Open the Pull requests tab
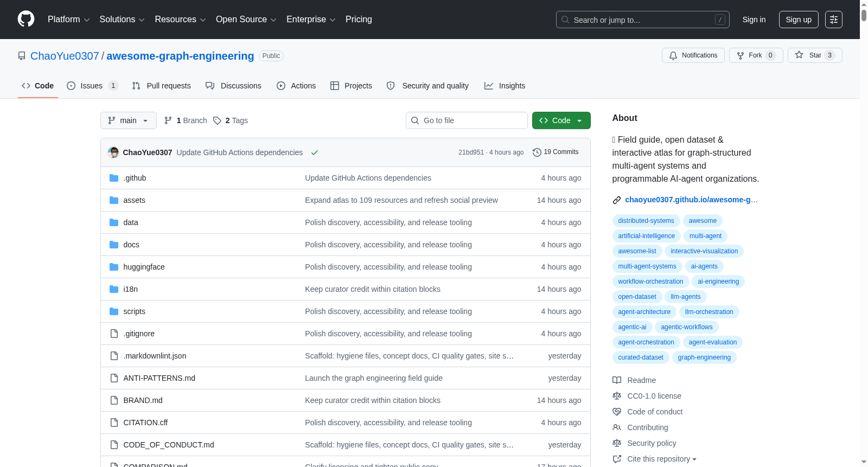The height and width of the screenshot is (467, 868). click(x=161, y=86)
